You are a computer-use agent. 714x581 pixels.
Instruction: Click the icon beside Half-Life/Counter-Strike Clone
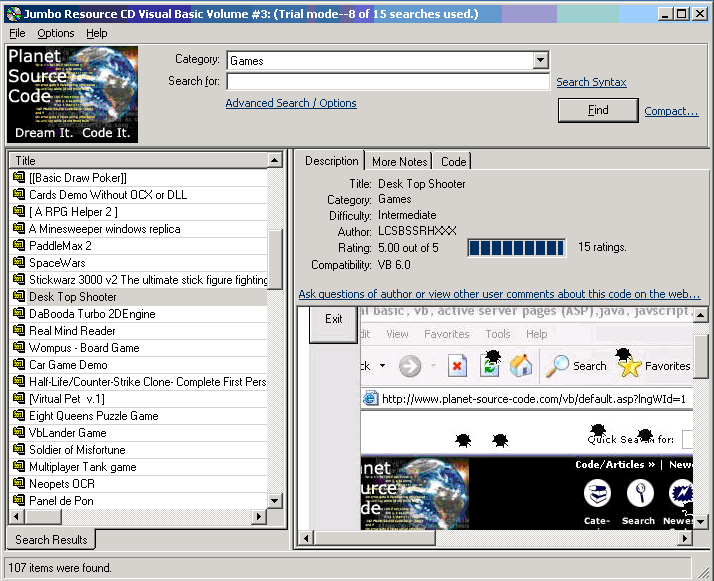coord(19,381)
